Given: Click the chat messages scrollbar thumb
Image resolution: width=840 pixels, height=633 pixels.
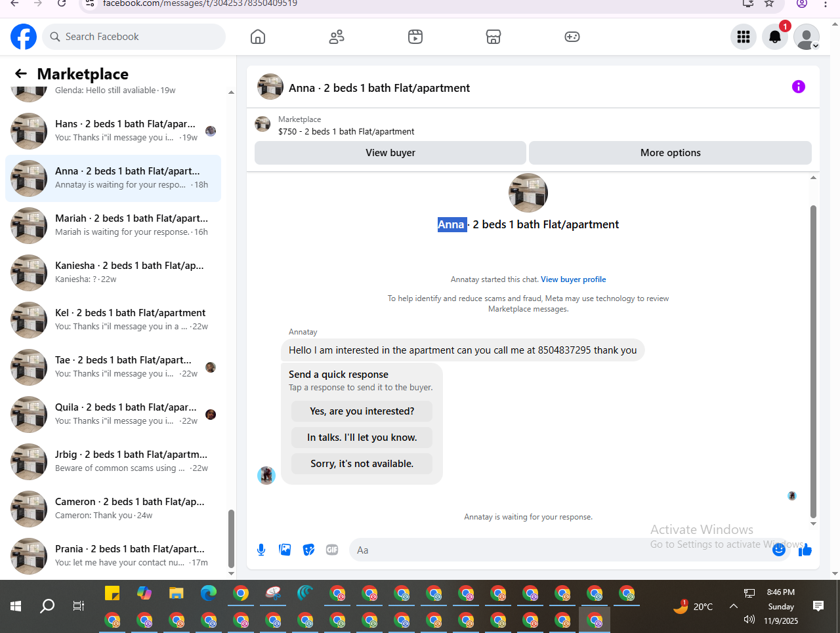Looking at the screenshot, I should 813,361.
